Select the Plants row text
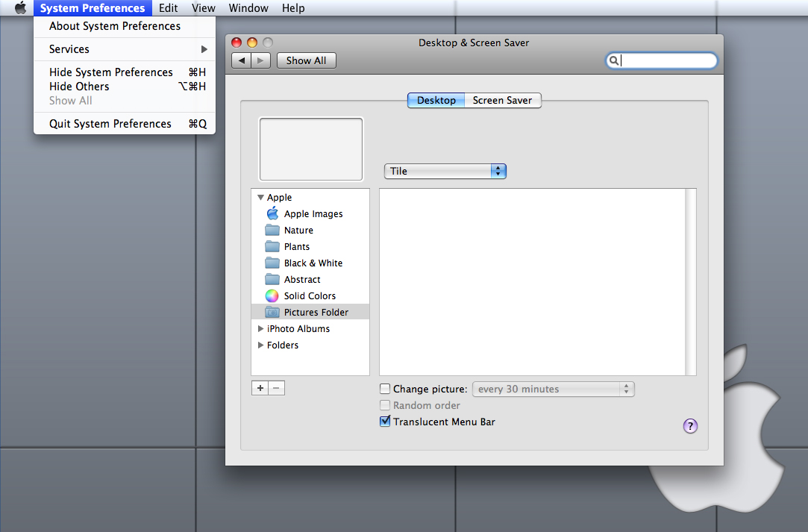808x532 pixels. (297, 247)
